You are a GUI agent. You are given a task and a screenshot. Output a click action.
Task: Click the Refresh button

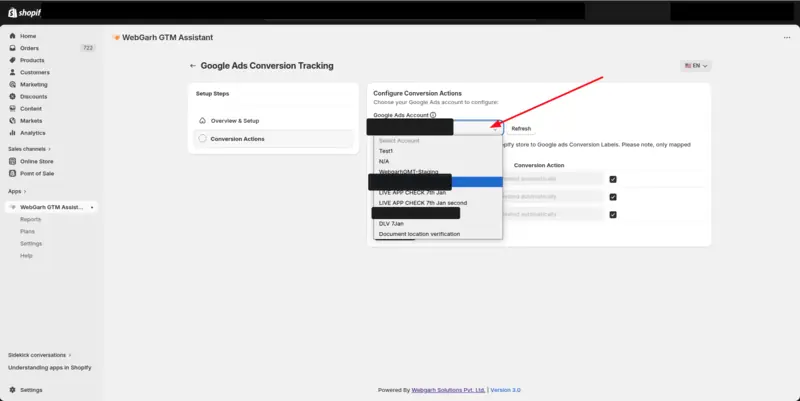pos(521,129)
